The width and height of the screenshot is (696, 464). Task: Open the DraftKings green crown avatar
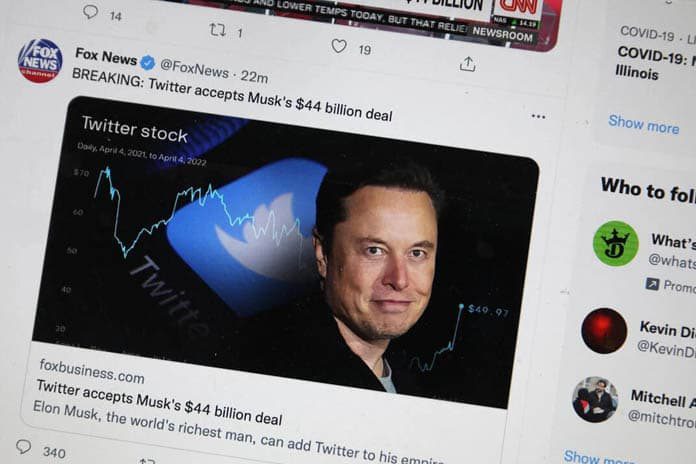616,243
